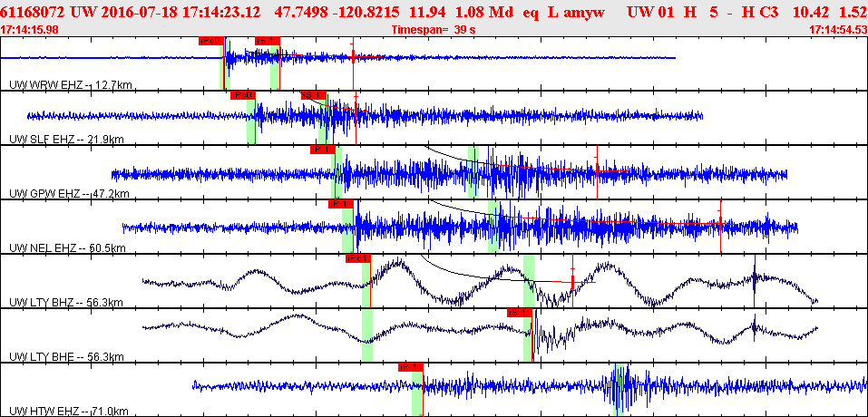The image size is (868, 417).
Task: Click the channel label 'UW HTW EHZ -- 71.0km'
Action: [x=69, y=411]
